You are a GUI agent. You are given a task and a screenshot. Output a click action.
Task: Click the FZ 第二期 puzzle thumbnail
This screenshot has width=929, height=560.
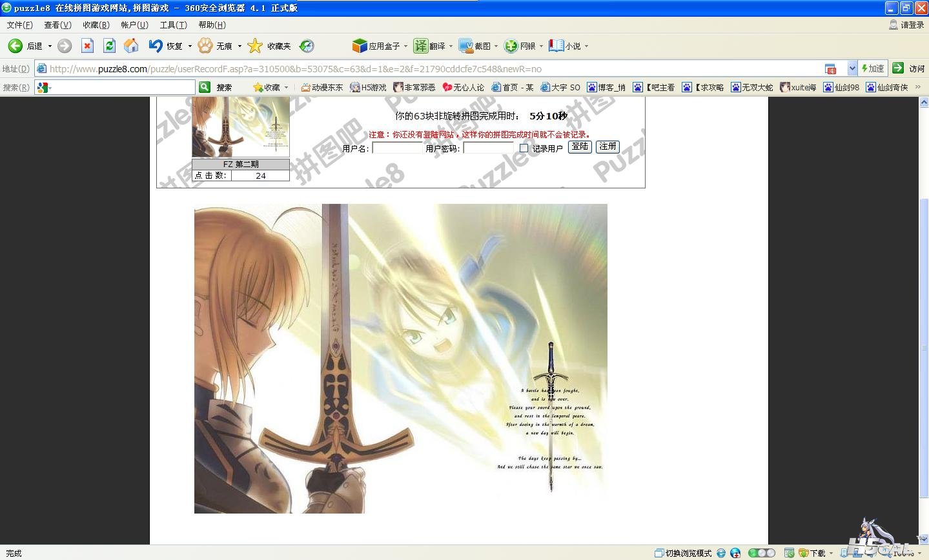(241, 126)
